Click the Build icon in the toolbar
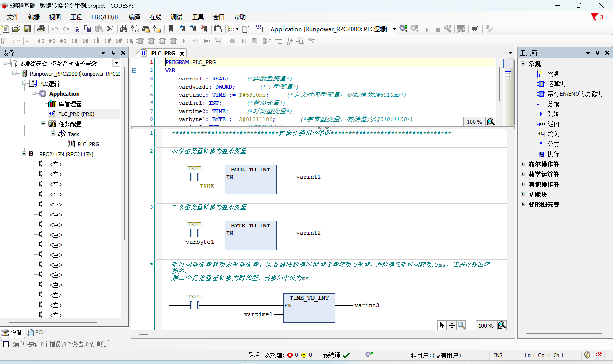Image resolution: width=613 pixels, height=364 pixels. (x=259, y=29)
